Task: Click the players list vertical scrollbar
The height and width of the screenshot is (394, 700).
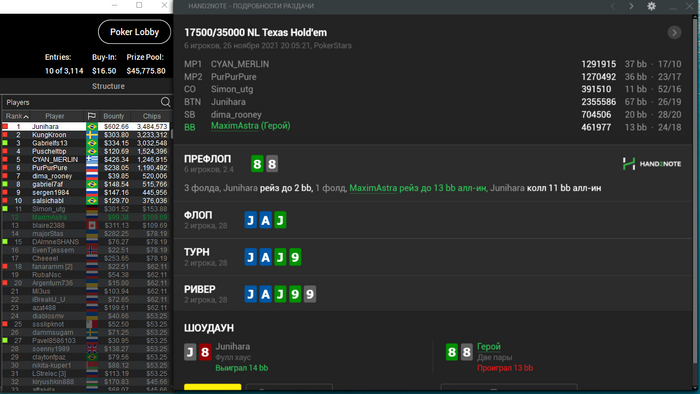Action: 171,134
